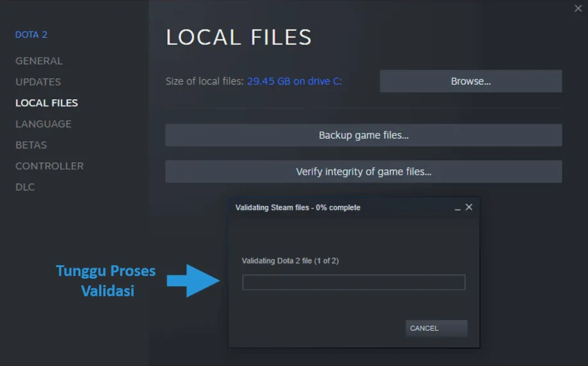588x366 pixels.
Task: Select the Local Files tab
Action: click(x=47, y=103)
